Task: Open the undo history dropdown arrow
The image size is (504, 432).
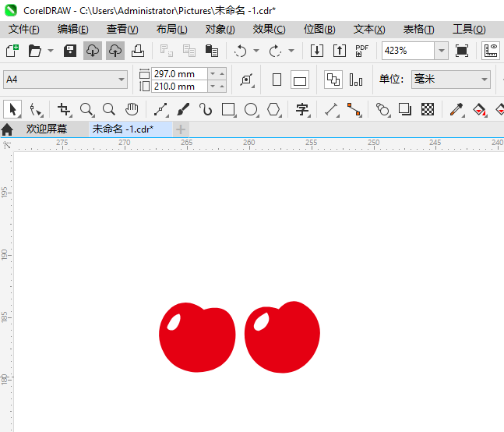Action: tap(256, 51)
